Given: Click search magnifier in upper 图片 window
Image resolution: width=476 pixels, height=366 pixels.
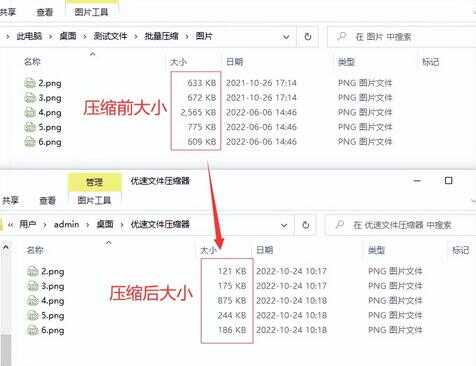Looking at the screenshot, I should [x=342, y=36].
